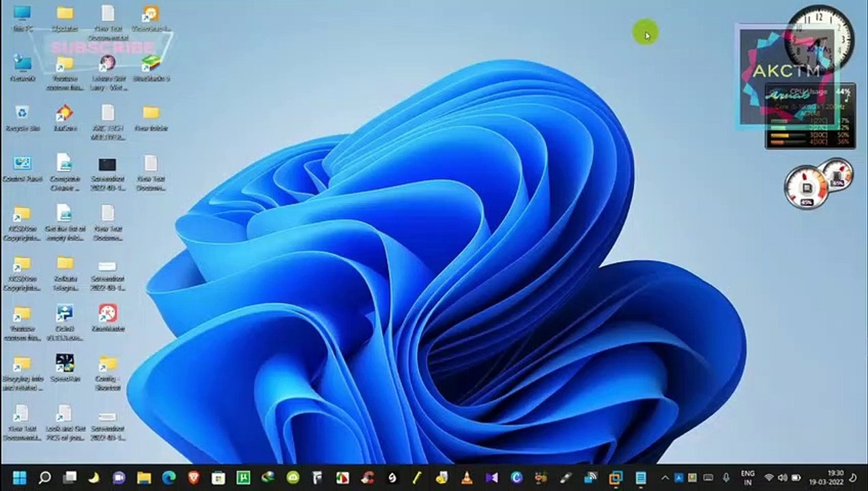
Task: Open taskbar Search
Action: click(44, 478)
